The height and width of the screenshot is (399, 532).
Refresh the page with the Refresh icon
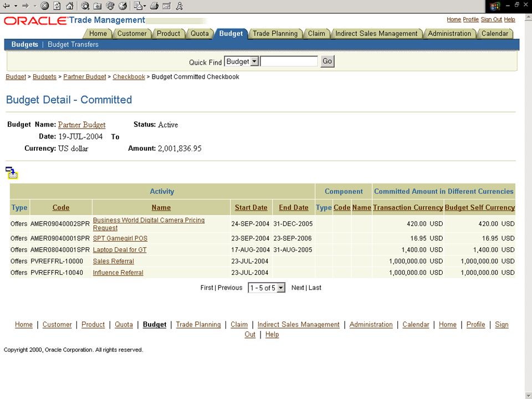(x=57, y=6)
